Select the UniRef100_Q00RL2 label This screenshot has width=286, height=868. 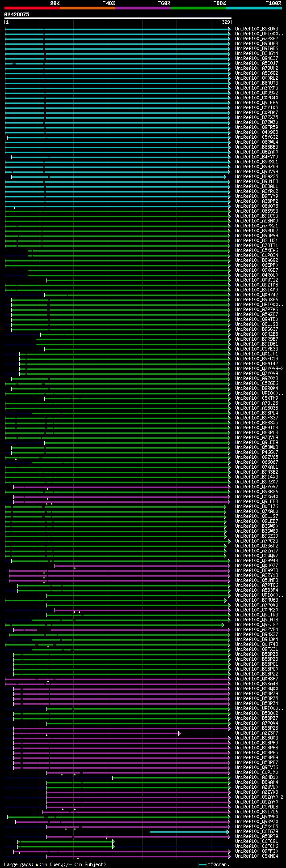[257, 78]
